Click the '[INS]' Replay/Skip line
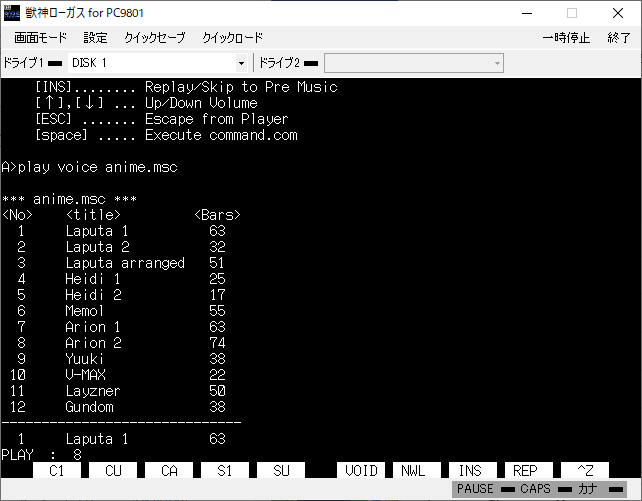This screenshot has height=501, width=642. point(186,87)
